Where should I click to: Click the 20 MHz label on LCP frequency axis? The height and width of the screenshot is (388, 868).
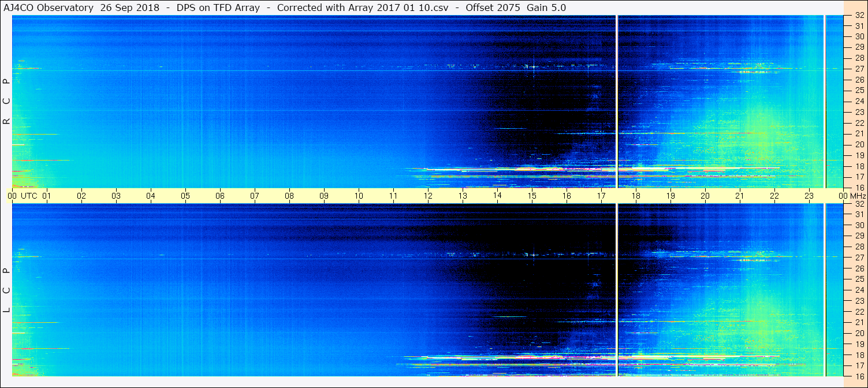tap(859, 333)
